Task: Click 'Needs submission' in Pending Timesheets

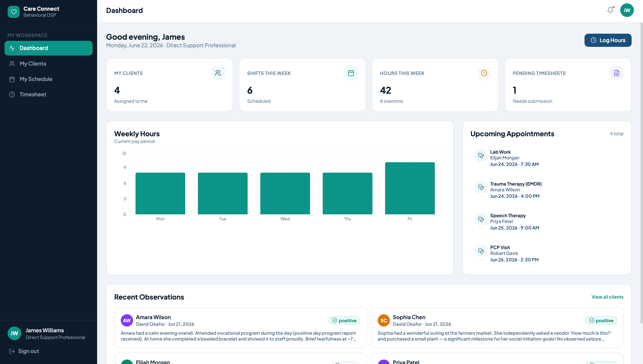Action: (x=532, y=101)
